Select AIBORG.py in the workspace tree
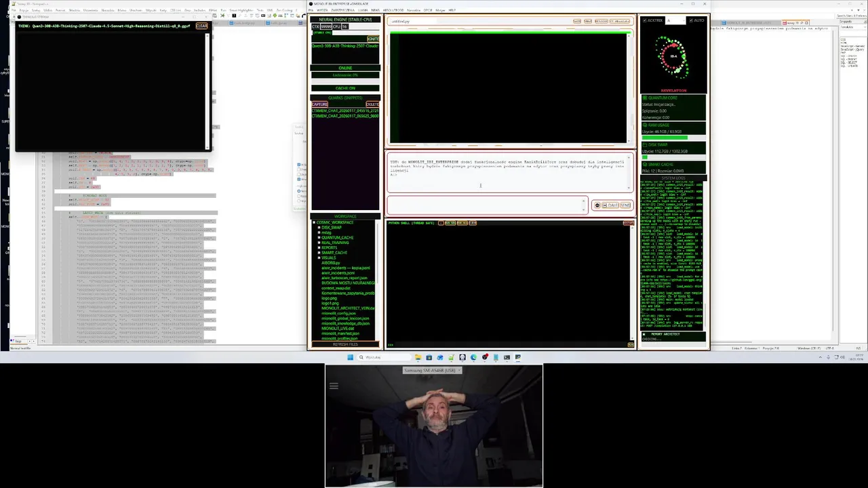Viewport: 868px width, 488px height. [331, 263]
